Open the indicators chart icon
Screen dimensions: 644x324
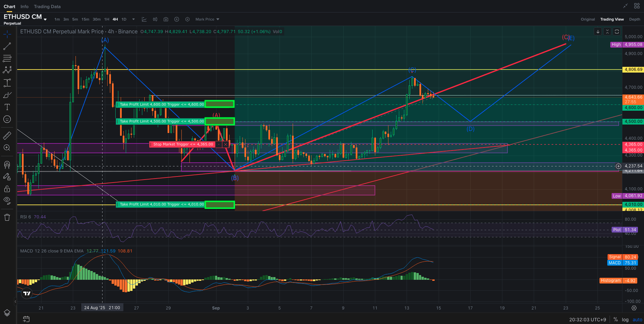tap(144, 19)
